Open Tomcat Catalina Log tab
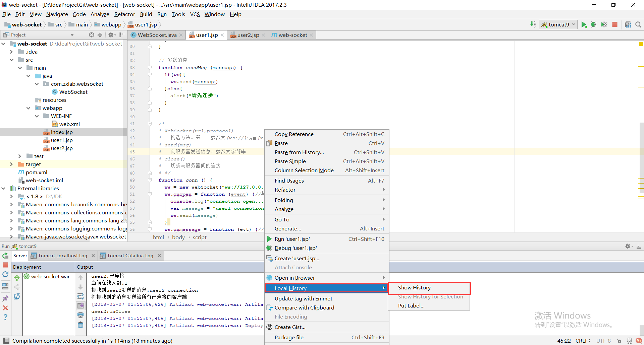The image size is (644, 345). [130, 256]
